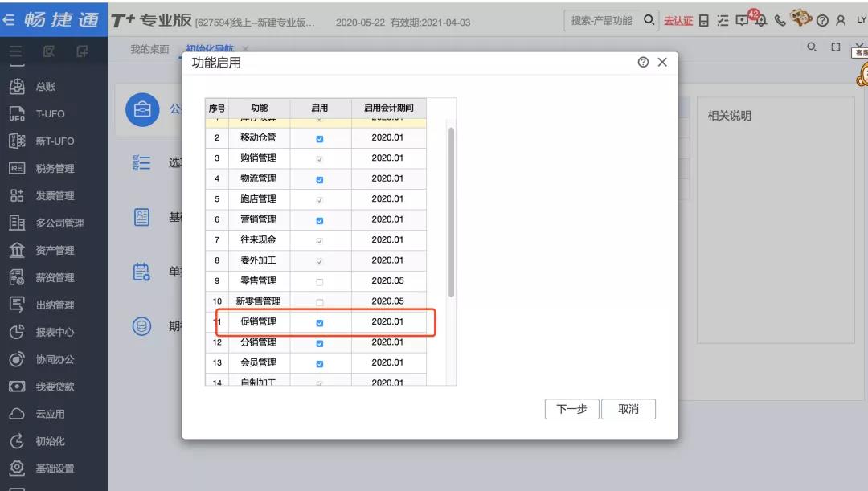Toggle the 会员管理 checkbox
868x491 pixels.
click(320, 364)
